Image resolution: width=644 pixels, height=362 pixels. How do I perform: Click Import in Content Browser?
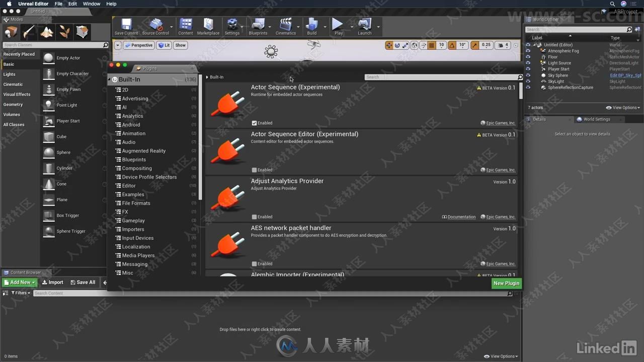coord(52,283)
